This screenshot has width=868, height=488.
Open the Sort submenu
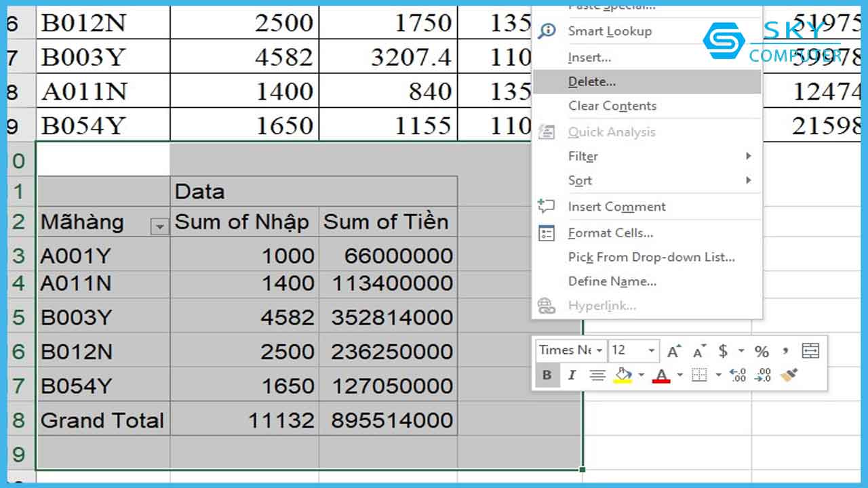(x=647, y=180)
